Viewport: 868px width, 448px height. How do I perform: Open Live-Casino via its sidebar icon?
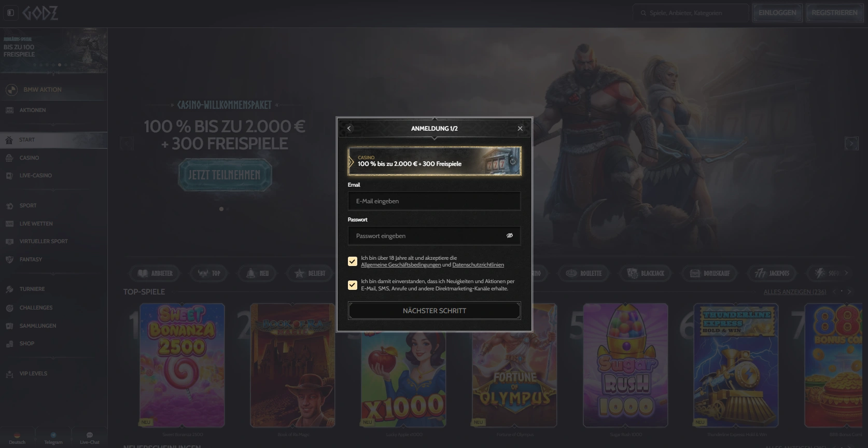pyautogui.click(x=9, y=176)
